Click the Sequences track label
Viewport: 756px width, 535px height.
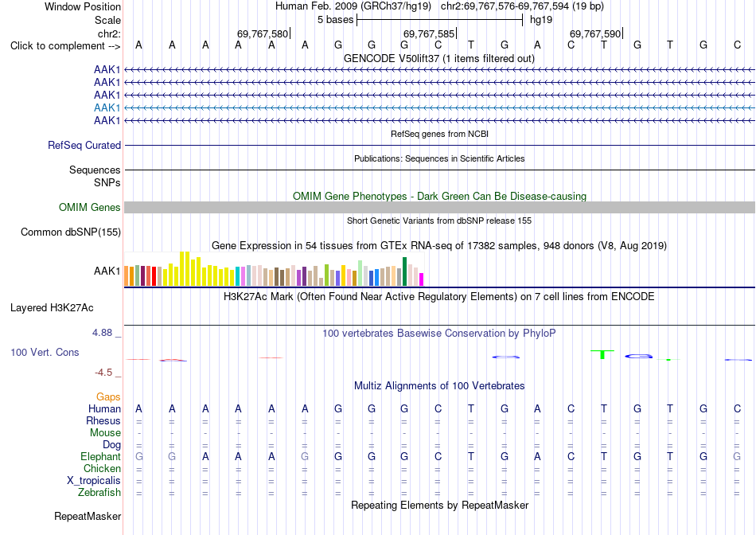(95, 170)
